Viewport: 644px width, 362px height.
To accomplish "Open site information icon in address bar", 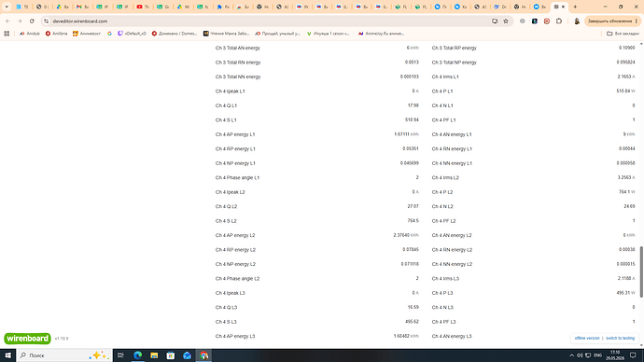I will pos(46,21).
